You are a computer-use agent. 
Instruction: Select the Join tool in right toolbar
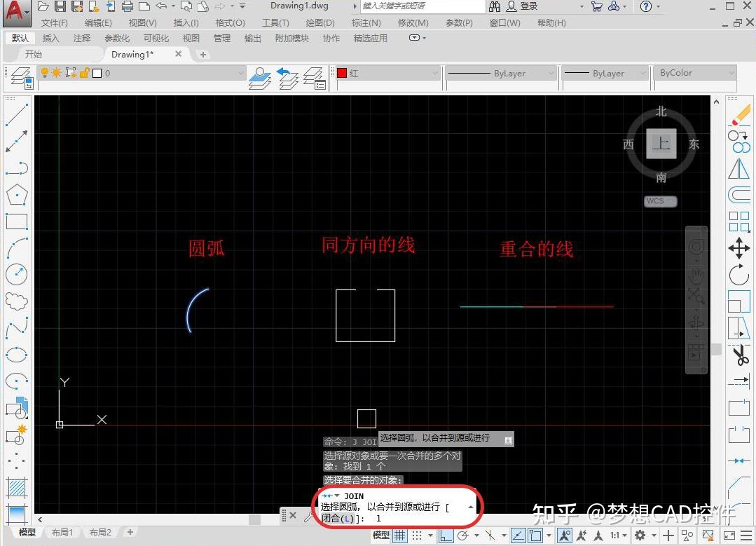click(x=739, y=461)
